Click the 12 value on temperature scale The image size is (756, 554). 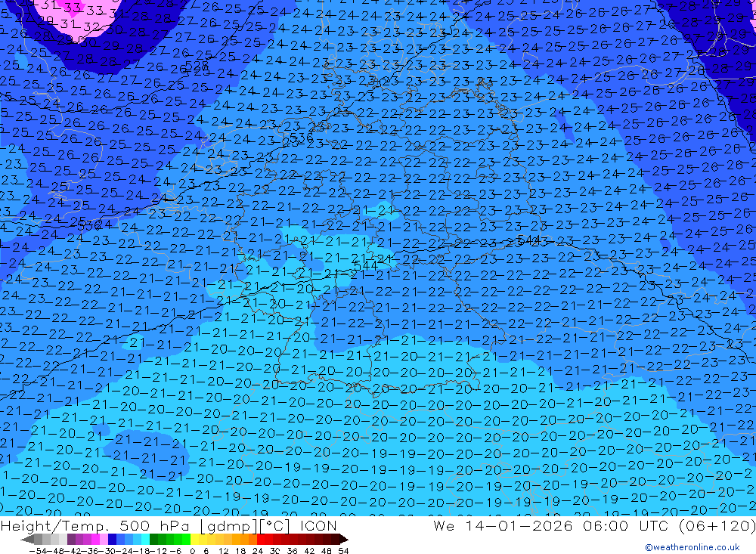[x=224, y=551]
